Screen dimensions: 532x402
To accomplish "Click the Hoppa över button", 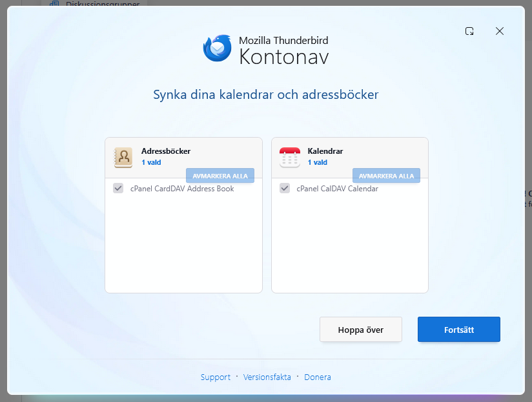I will pos(361,330).
